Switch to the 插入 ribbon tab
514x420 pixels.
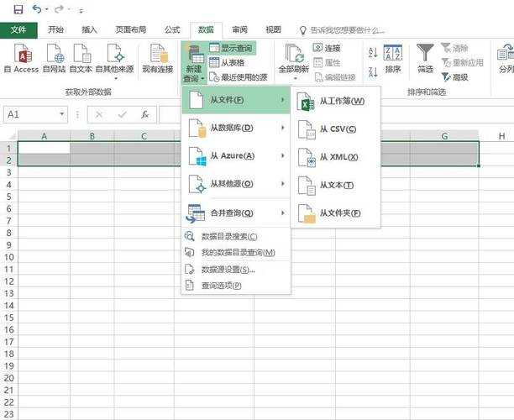point(89,30)
